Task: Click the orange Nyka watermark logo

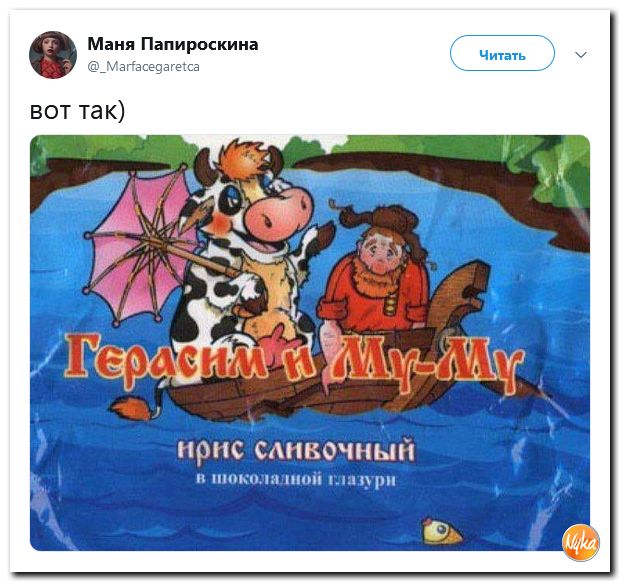Action: [581, 543]
